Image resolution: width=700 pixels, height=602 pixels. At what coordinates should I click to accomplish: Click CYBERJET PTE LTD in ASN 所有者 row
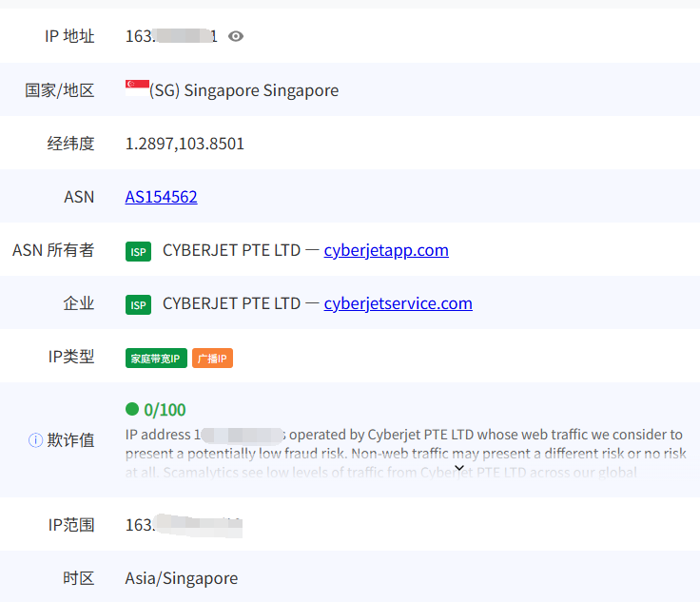(x=231, y=250)
